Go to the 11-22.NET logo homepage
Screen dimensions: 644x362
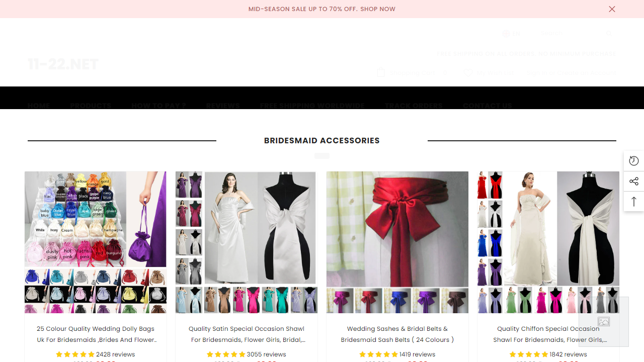63,64
